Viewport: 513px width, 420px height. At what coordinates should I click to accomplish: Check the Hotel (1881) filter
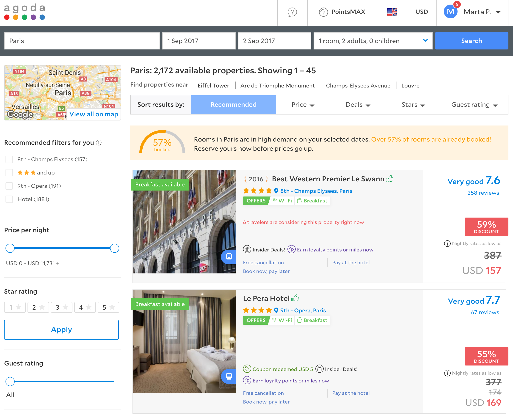click(x=9, y=199)
